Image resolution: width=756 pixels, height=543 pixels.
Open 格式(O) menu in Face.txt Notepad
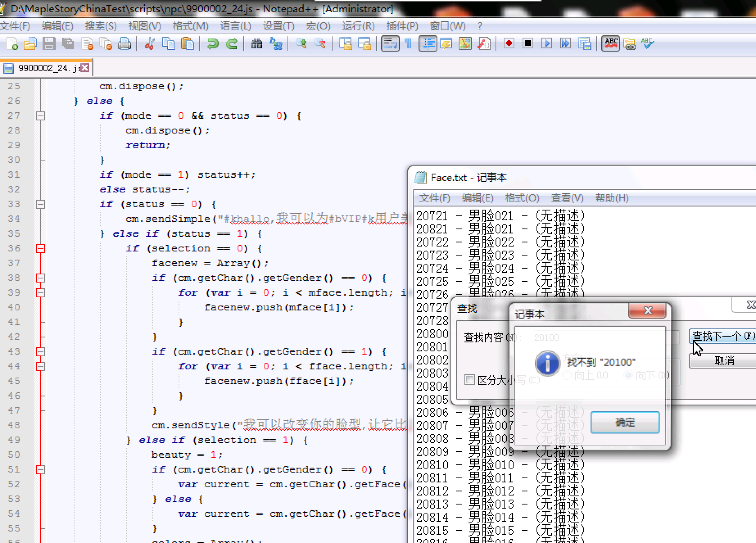(522, 198)
